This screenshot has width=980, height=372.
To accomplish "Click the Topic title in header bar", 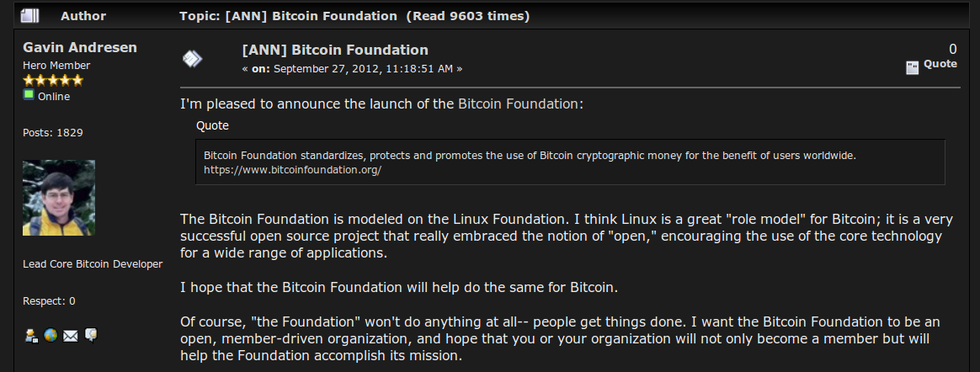I will [354, 16].
